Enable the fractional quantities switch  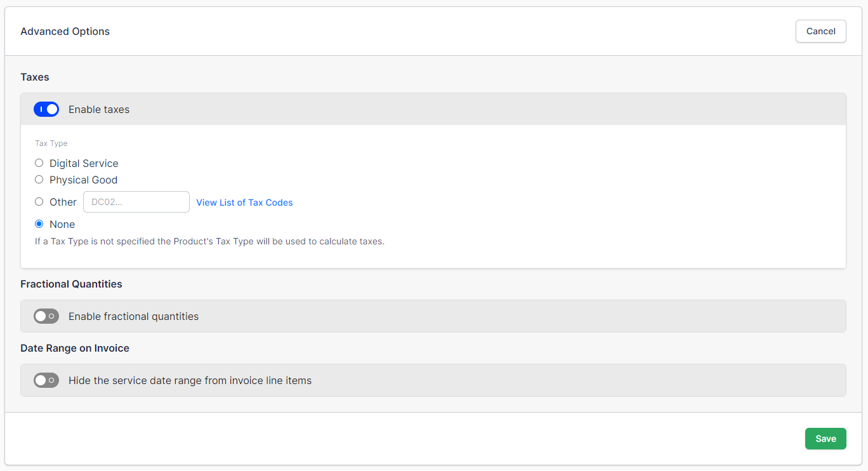(46, 316)
